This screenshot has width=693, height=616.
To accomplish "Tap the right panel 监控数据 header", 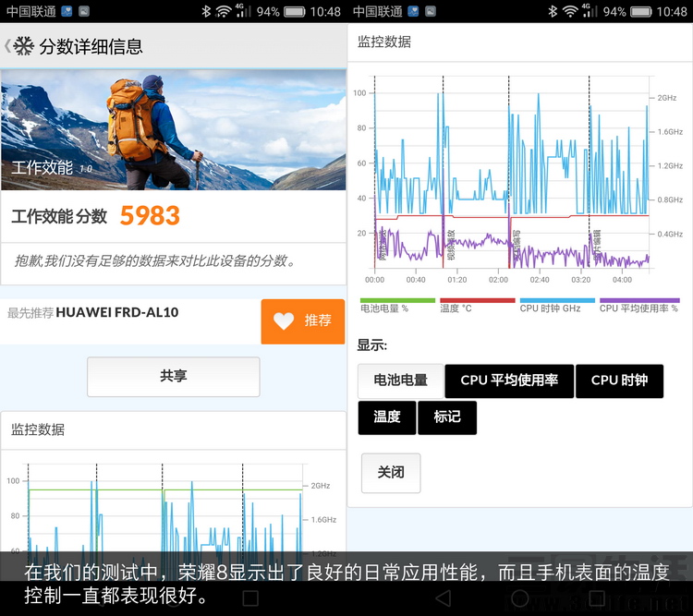I will (x=384, y=42).
